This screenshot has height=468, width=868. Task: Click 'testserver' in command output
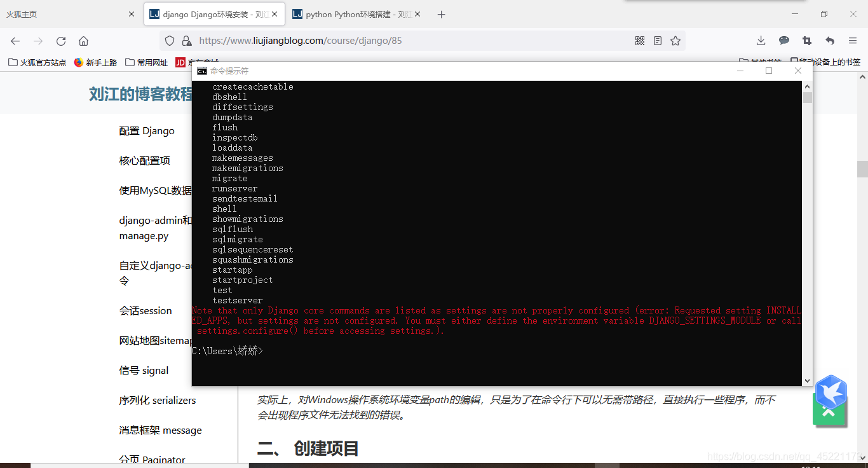238,301
